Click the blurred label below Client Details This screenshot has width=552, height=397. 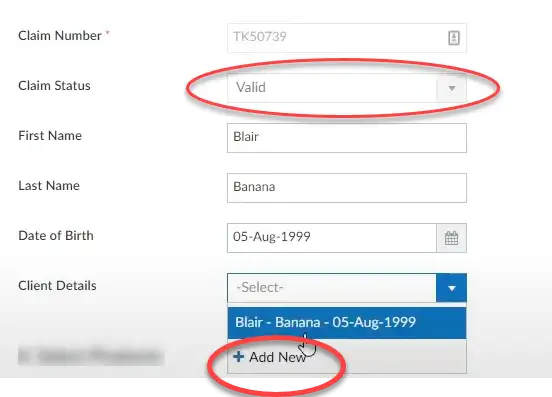pyautogui.click(x=91, y=356)
